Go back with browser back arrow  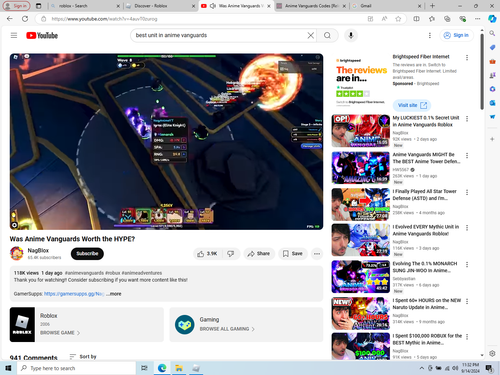10,19
